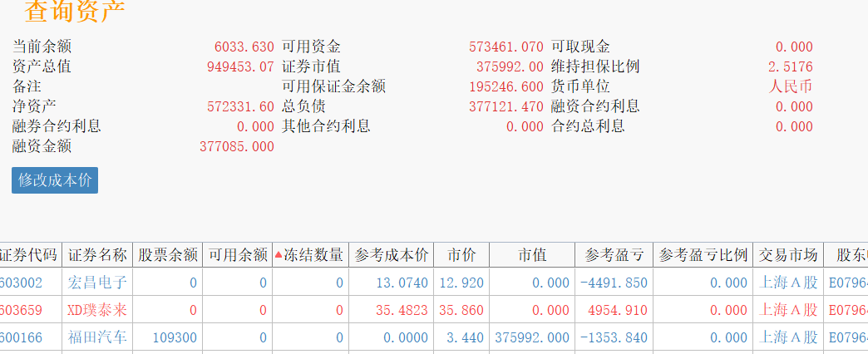Select profit/loss value -4491.850
Image resolution: width=868 pixels, height=354 pixels.
click(614, 283)
